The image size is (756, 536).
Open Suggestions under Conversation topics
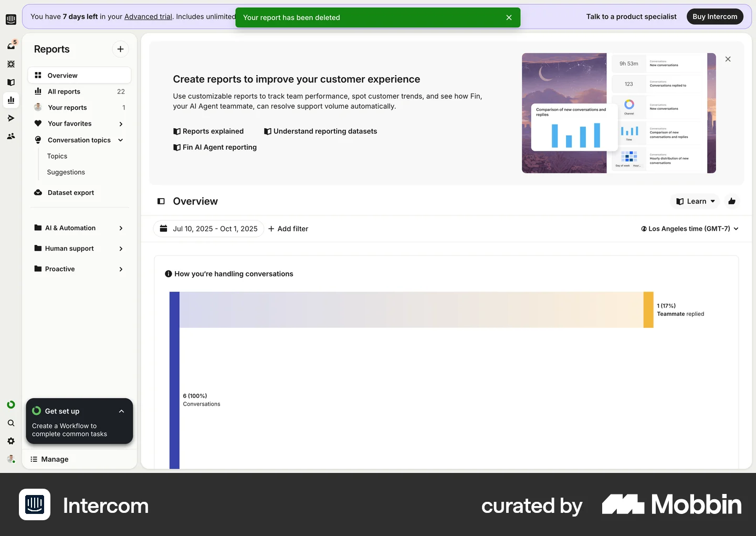pyautogui.click(x=66, y=172)
